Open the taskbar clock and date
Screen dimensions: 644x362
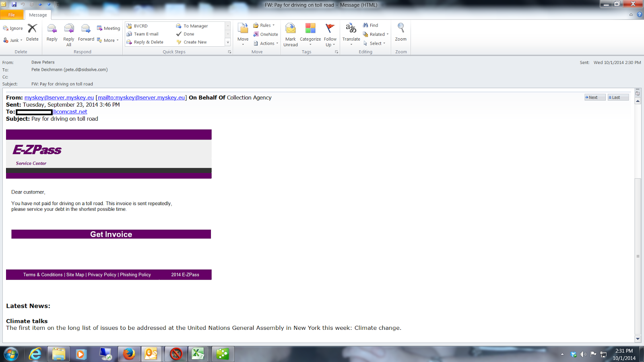[x=624, y=354]
